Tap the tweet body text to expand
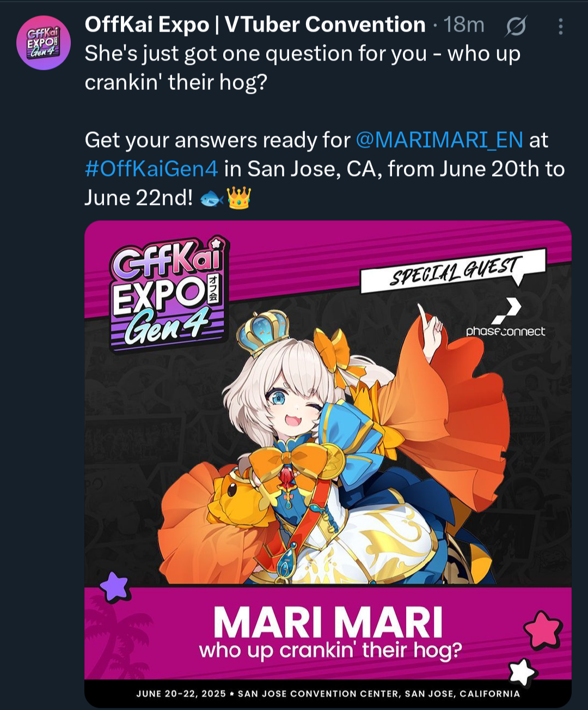The width and height of the screenshot is (588, 710). (324, 126)
